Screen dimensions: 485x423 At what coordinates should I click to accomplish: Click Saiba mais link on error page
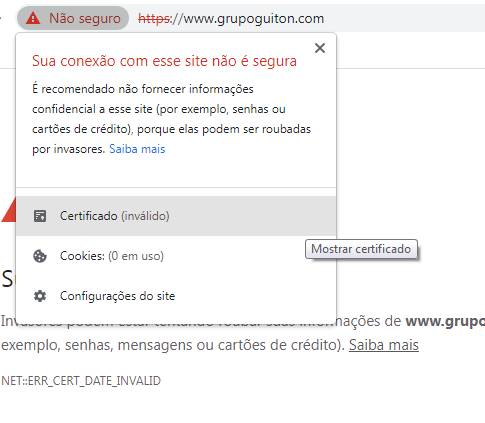pos(384,345)
